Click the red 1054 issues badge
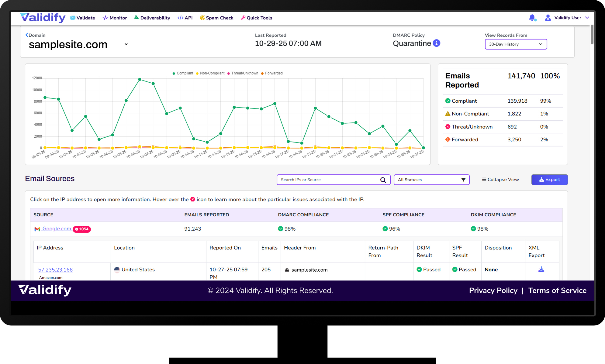This screenshot has width=605, height=364. click(82, 229)
